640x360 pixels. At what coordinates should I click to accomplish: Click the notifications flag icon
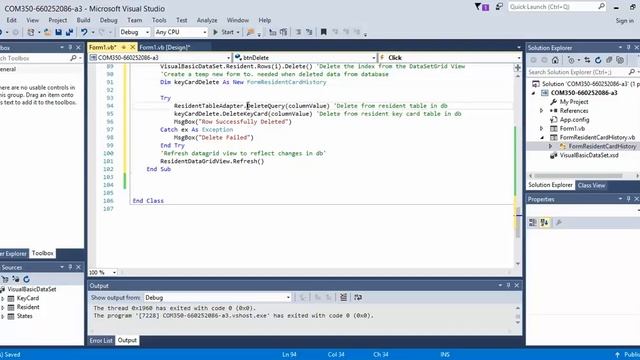pos(482,7)
